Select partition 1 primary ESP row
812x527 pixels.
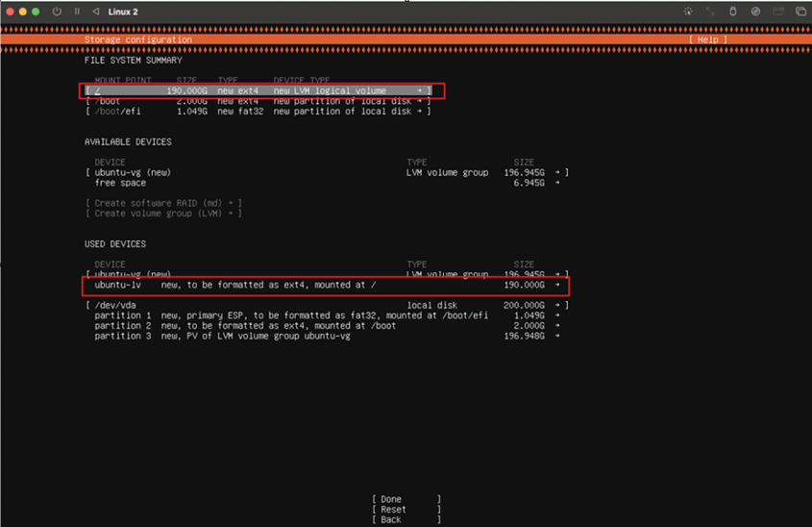(327, 315)
